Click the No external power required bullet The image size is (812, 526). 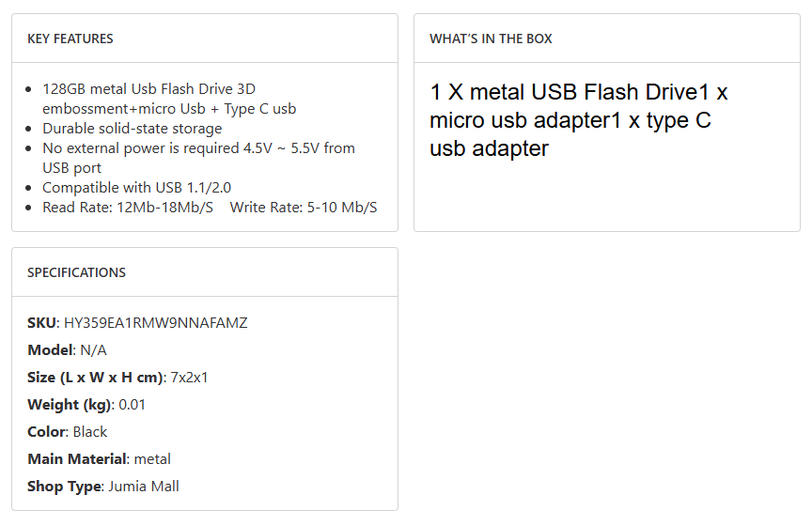click(x=198, y=148)
